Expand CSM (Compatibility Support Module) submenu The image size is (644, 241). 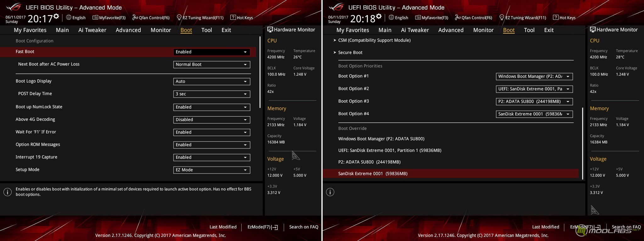pyautogui.click(x=372, y=40)
